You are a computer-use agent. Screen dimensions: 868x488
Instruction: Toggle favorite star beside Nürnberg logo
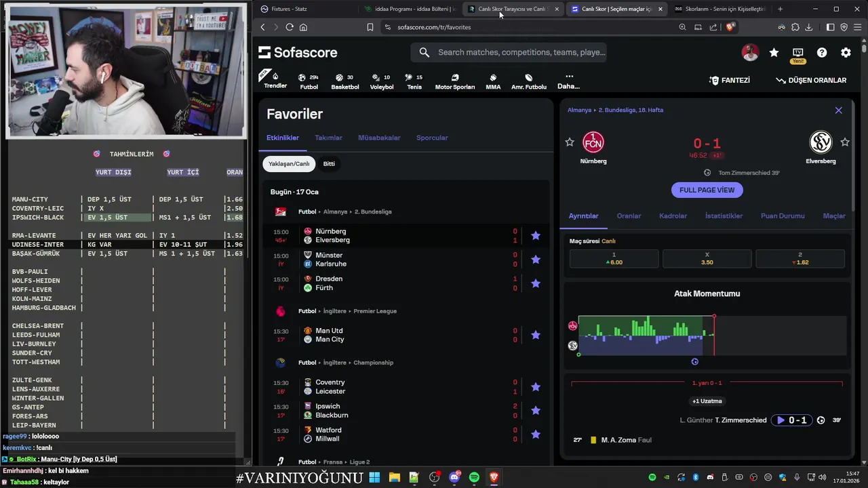[x=570, y=142]
